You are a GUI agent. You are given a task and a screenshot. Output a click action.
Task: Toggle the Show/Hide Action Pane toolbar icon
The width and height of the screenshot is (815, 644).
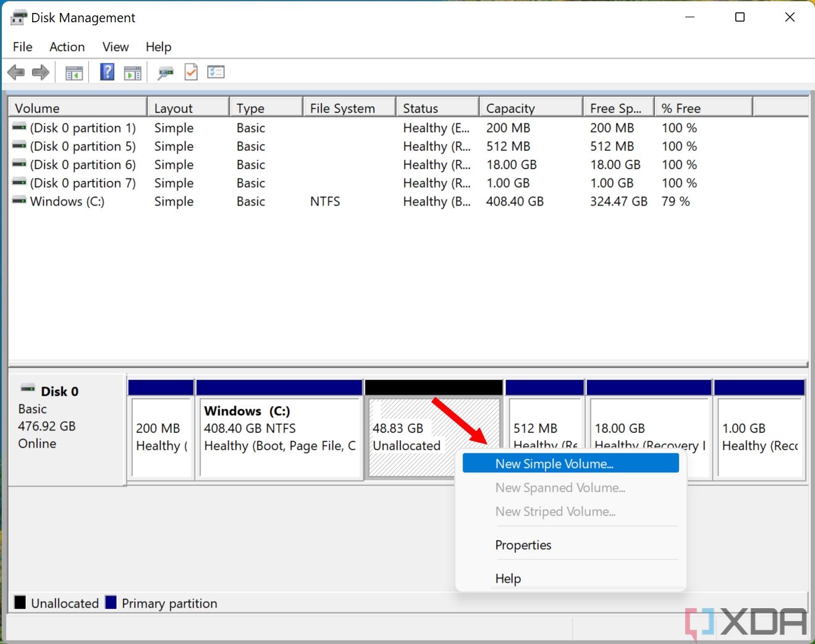coord(132,72)
